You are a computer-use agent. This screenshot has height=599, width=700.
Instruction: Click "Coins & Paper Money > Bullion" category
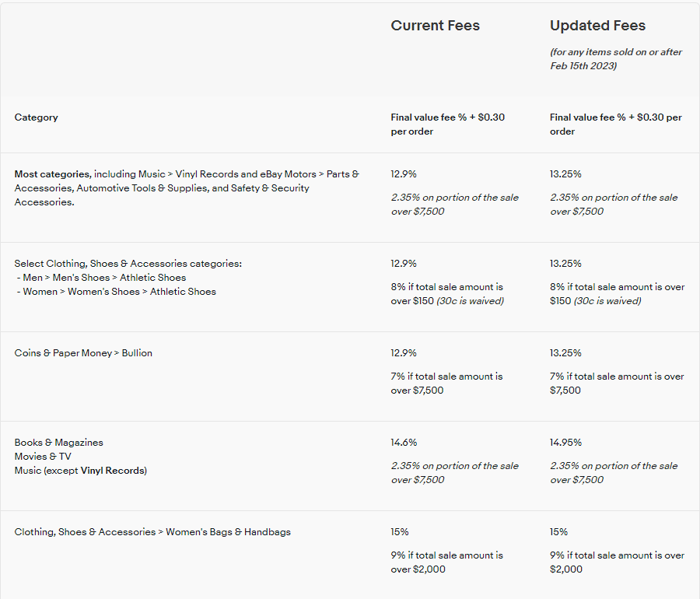[x=83, y=353]
